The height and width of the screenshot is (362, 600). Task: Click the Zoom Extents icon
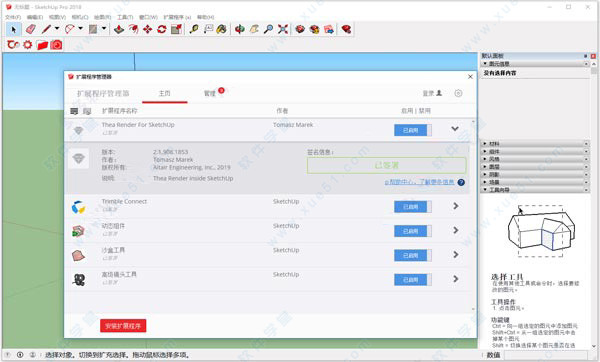coord(283,29)
